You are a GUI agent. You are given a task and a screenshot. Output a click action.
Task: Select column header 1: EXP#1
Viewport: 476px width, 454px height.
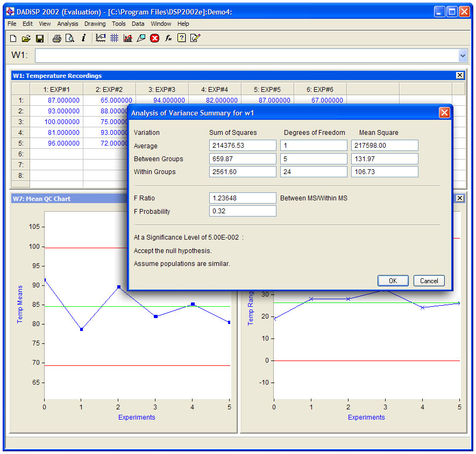[x=56, y=90]
